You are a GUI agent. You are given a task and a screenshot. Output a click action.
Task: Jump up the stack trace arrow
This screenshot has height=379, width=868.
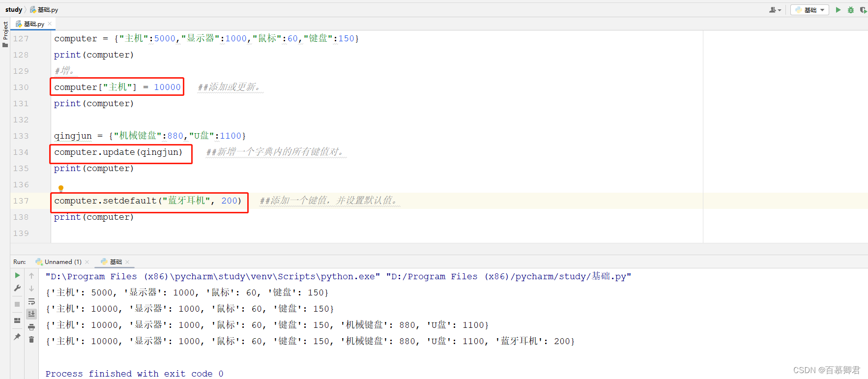pyautogui.click(x=31, y=276)
